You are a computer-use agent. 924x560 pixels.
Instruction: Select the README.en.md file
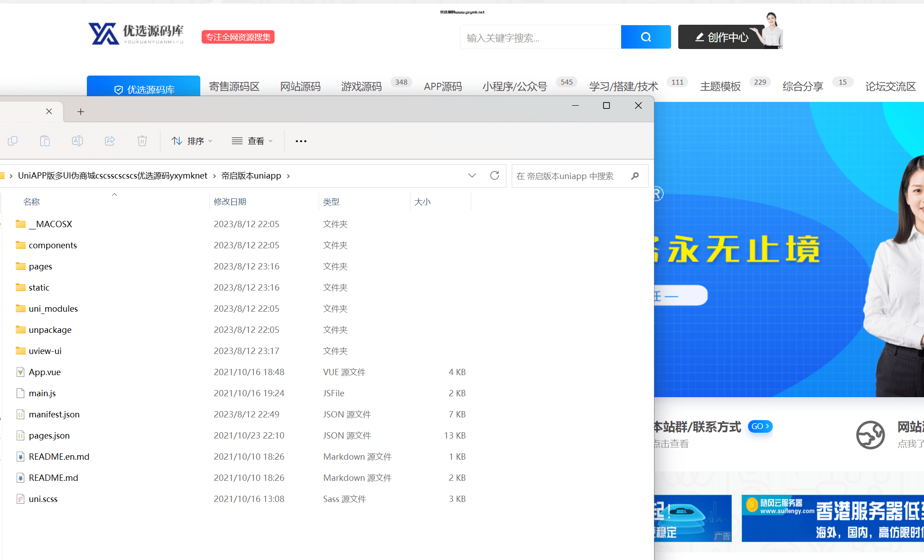click(59, 457)
